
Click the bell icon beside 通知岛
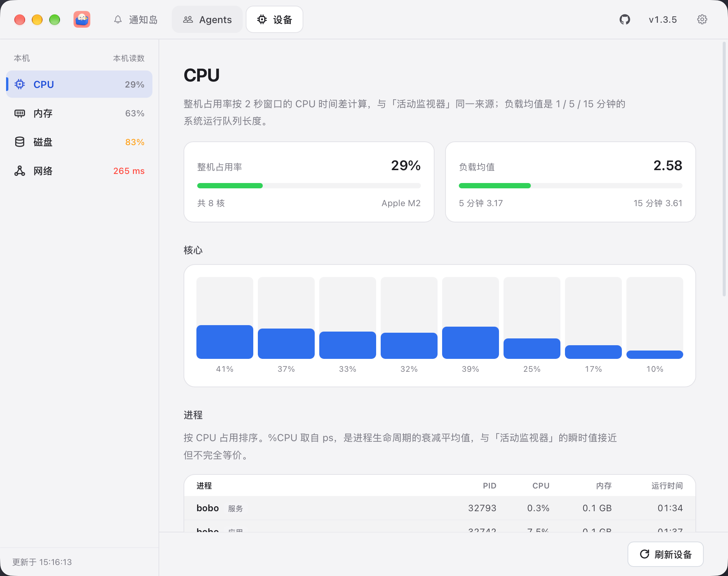pyautogui.click(x=118, y=19)
